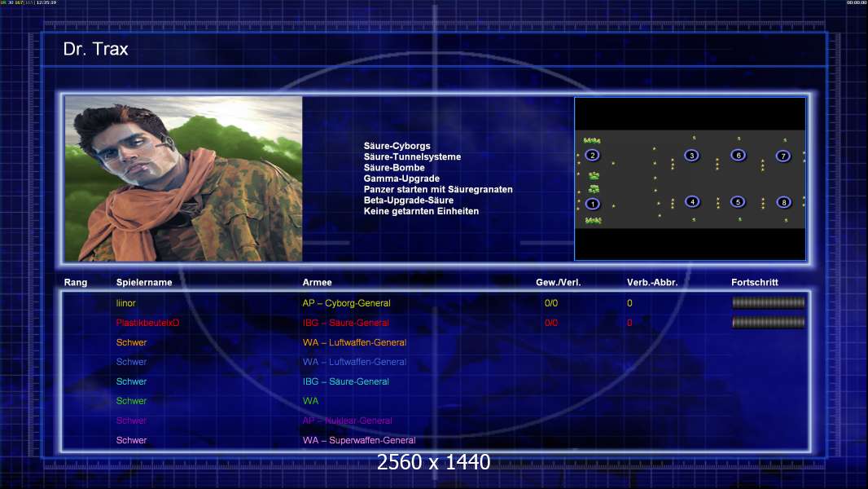Click the Fortschritt column header

[x=755, y=283]
